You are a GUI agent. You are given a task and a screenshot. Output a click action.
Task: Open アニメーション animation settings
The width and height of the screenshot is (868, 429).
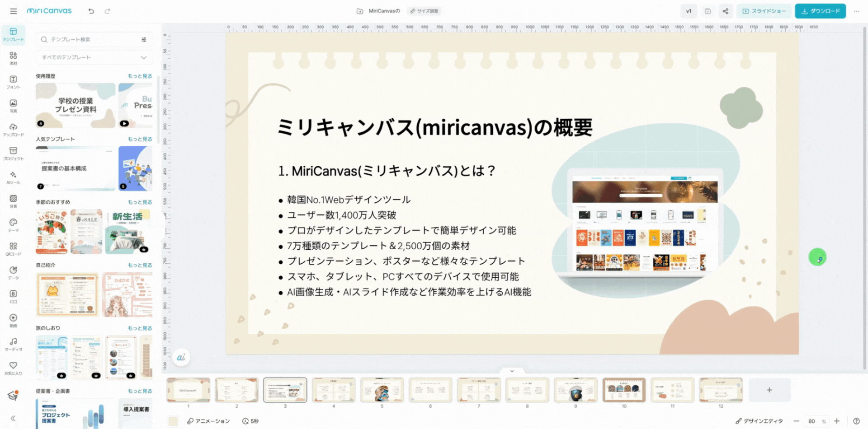click(208, 421)
